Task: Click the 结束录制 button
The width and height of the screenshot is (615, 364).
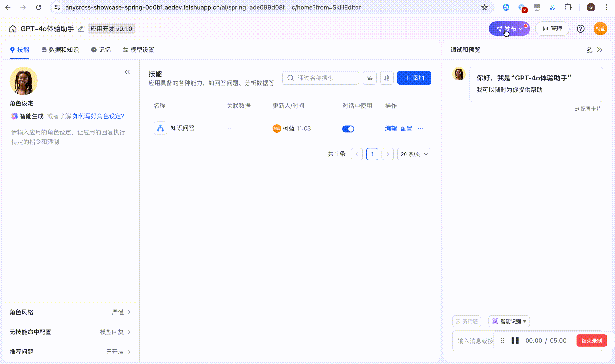Action: [x=592, y=341]
